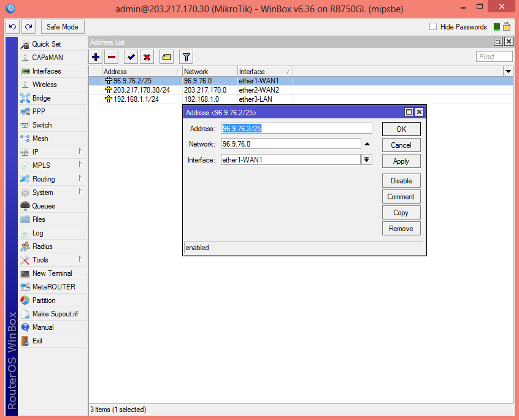519x420 pixels.
Task: Select the 192.168.1.1/24 address row
Action: point(301,99)
